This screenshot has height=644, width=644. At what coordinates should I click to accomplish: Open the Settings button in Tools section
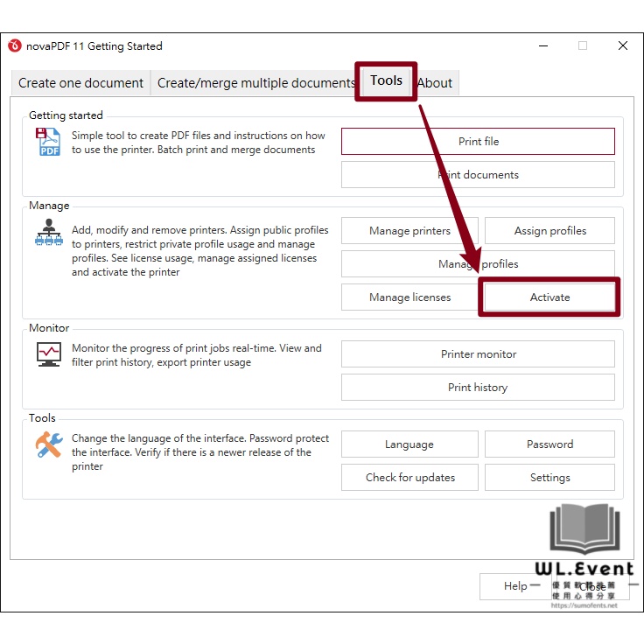pos(549,478)
